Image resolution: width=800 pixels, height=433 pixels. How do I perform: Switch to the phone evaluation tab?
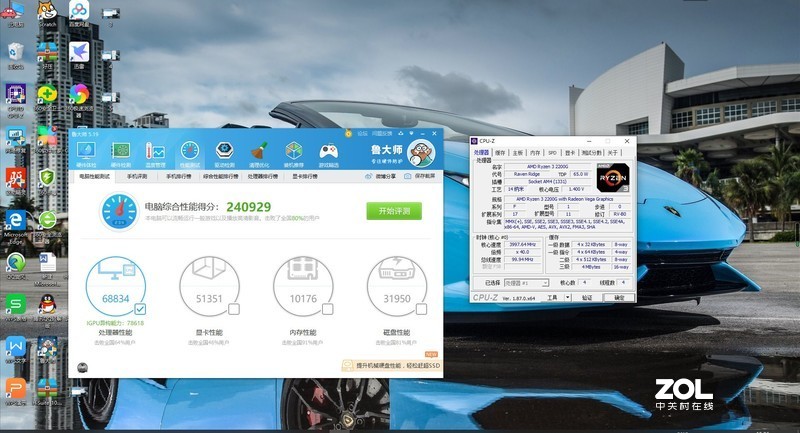(136, 176)
